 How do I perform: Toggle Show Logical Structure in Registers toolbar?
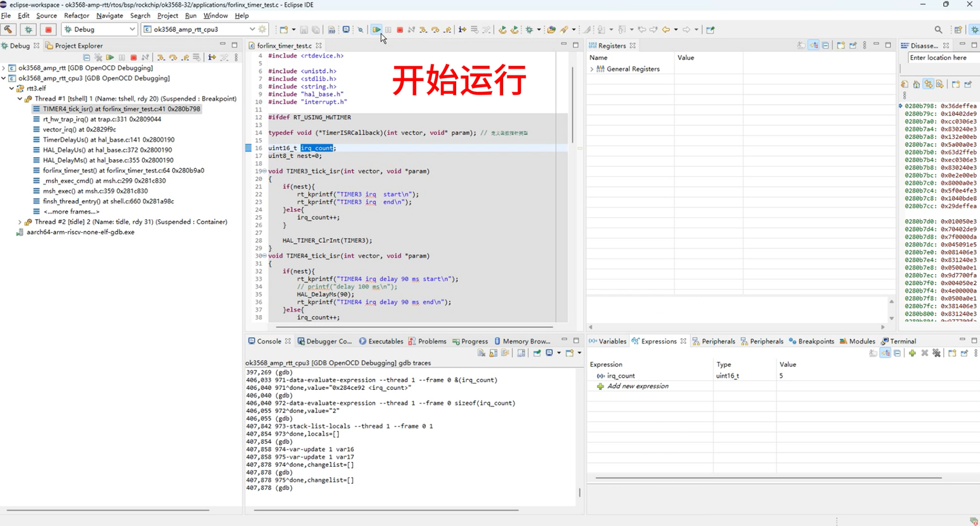[813, 46]
